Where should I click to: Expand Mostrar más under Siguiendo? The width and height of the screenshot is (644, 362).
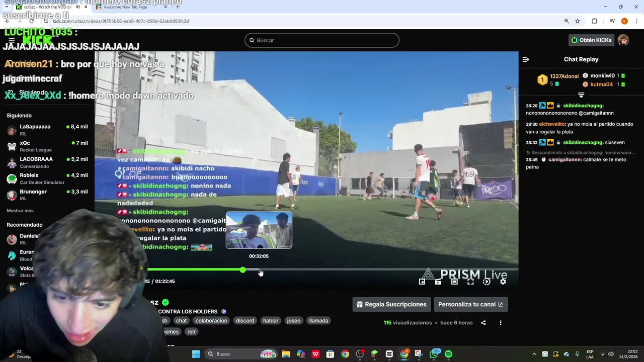pyautogui.click(x=20, y=211)
